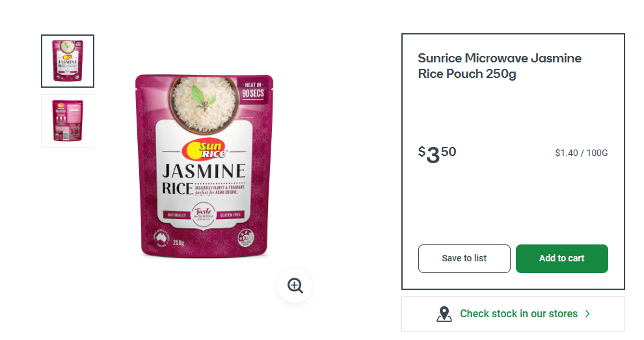Image resolution: width=644 pixels, height=340 pixels.
Task: Click the JASMINE RICE text on pouch
Action: 203,178
